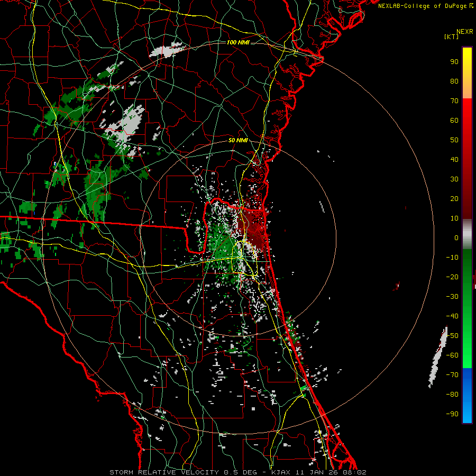Click the 100 NMI range ring label
This screenshot has width=476, height=476.
point(238,42)
